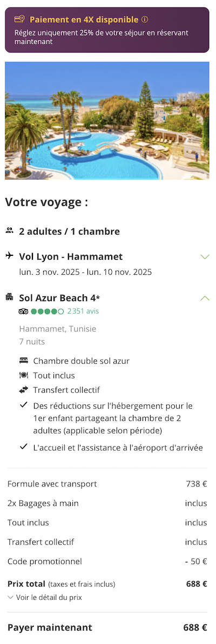Expand the Vol Lyon - Hammamet flight details
This screenshot has width=216, height=644.
click(205, 257)
